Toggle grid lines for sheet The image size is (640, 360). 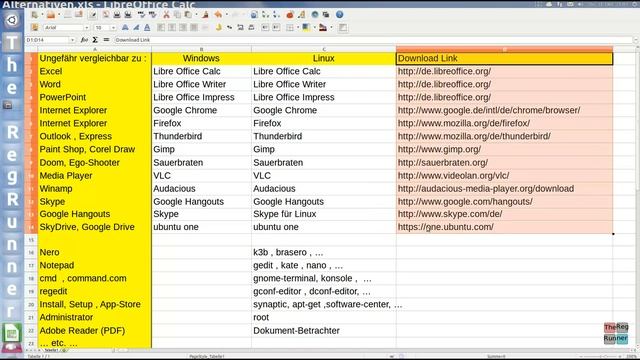click(342, 27)
